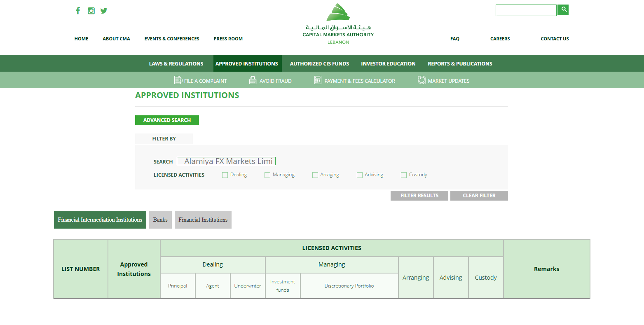Open the Twitter social icon
Screen dimensions: 644x325
click(104, 11)
